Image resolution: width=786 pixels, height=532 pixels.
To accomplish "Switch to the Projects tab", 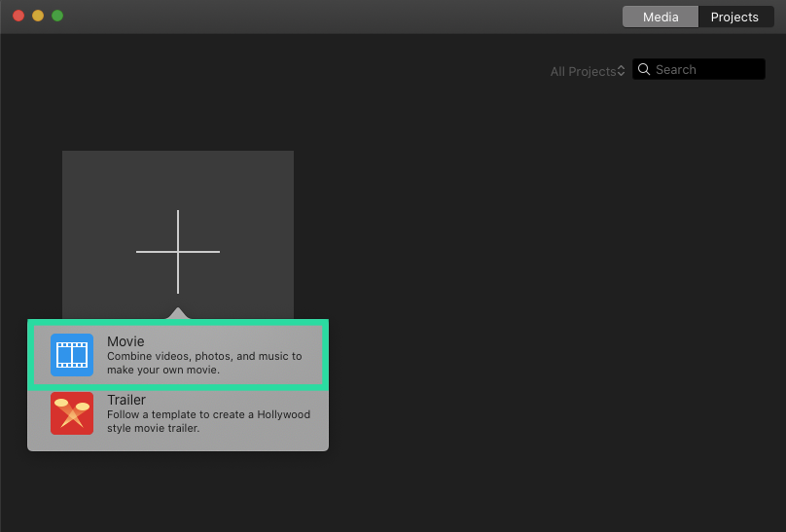I will (x=734, y=17).
